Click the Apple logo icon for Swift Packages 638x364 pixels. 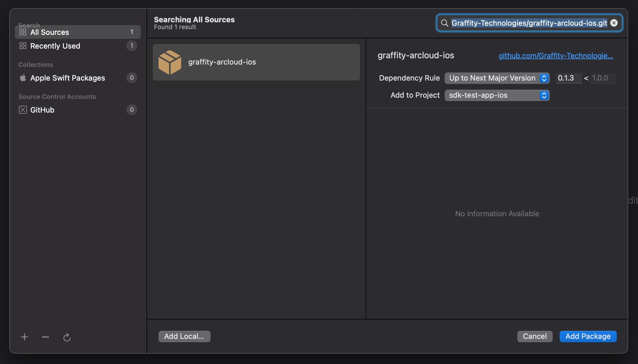[x=23, y=78]
